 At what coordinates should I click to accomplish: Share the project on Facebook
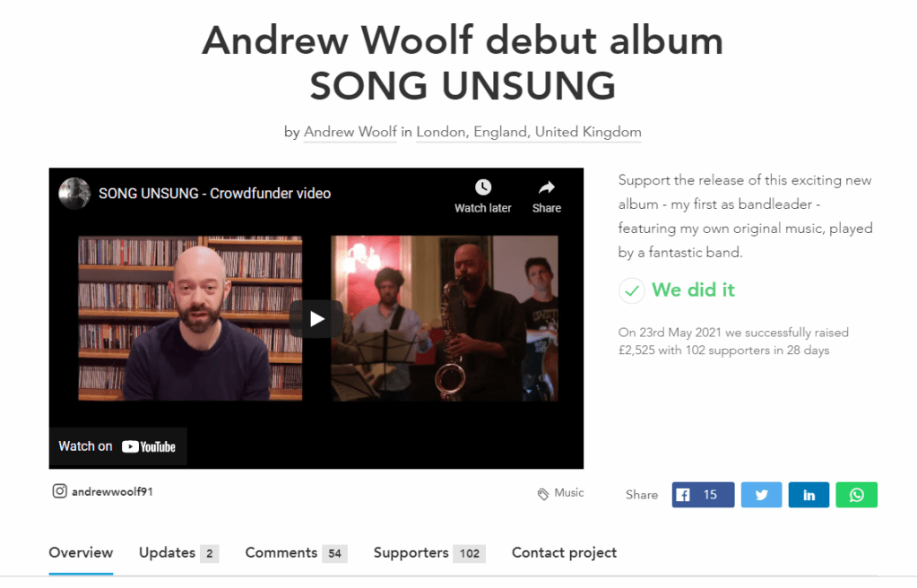click(703, 495)
